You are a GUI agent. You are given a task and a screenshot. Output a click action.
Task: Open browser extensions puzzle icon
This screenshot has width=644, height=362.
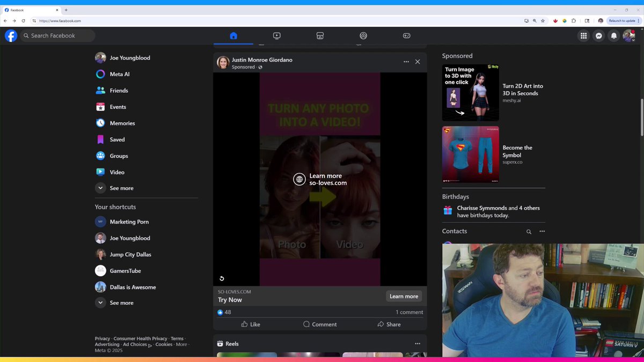574,20
